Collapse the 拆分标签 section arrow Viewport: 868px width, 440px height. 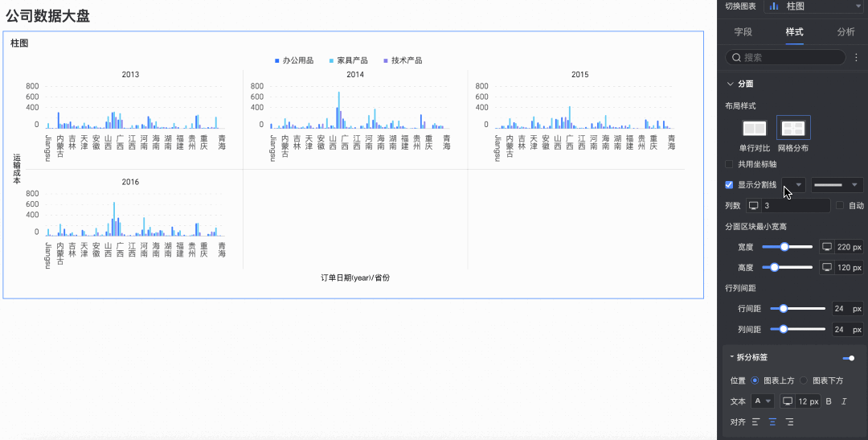[732, 357]
